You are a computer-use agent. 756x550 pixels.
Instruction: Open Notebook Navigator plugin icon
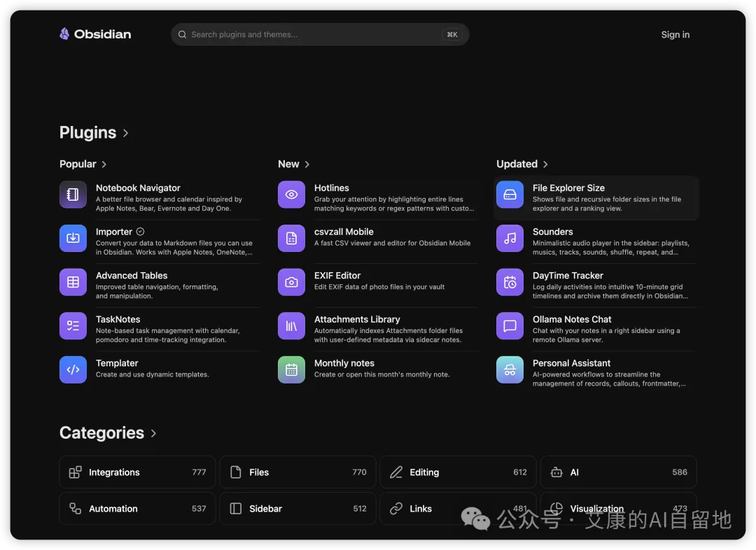click(73, 195)
